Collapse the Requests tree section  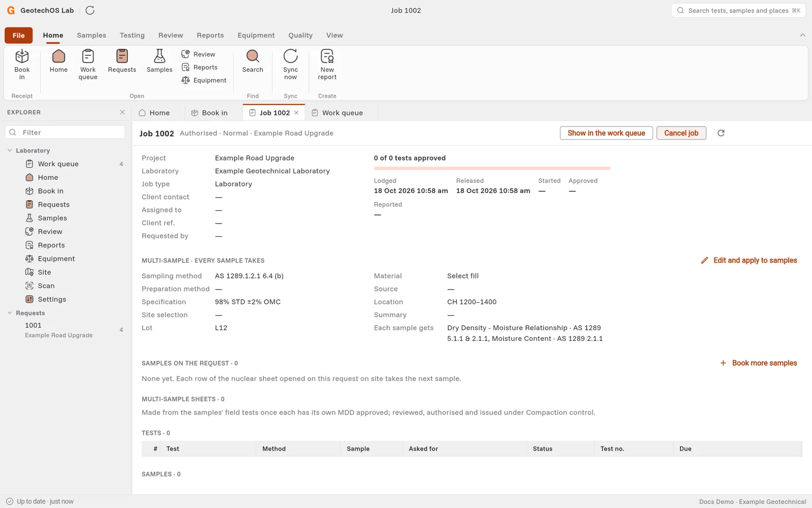coord(10,313)
